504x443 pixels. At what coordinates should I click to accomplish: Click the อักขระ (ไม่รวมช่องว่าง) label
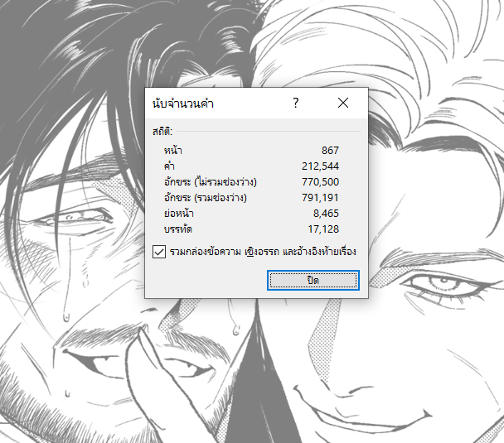[211, 182]
